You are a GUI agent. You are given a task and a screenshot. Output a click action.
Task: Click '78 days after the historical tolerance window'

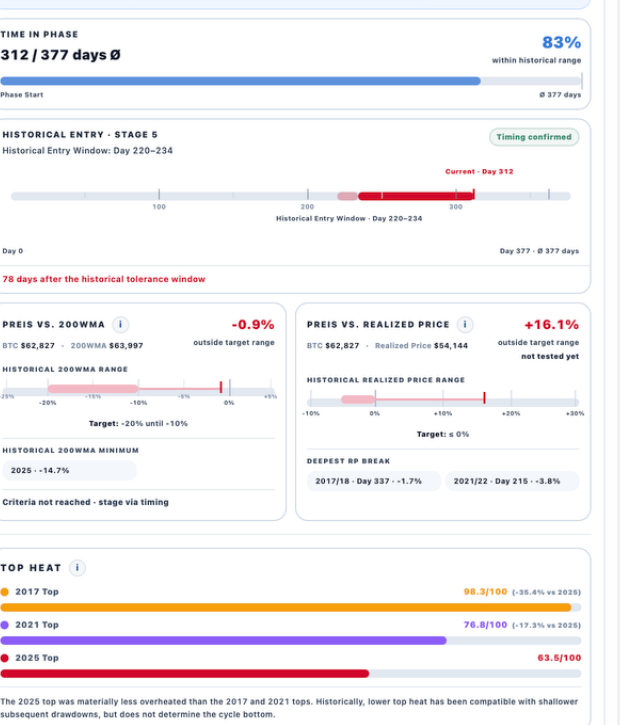[104, 279]
